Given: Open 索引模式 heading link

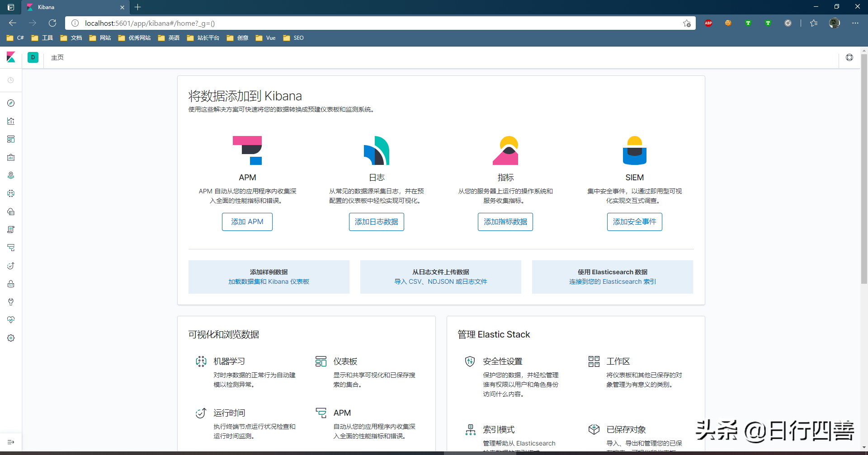Looking at the screenshot, I should (x=499, y=430).
